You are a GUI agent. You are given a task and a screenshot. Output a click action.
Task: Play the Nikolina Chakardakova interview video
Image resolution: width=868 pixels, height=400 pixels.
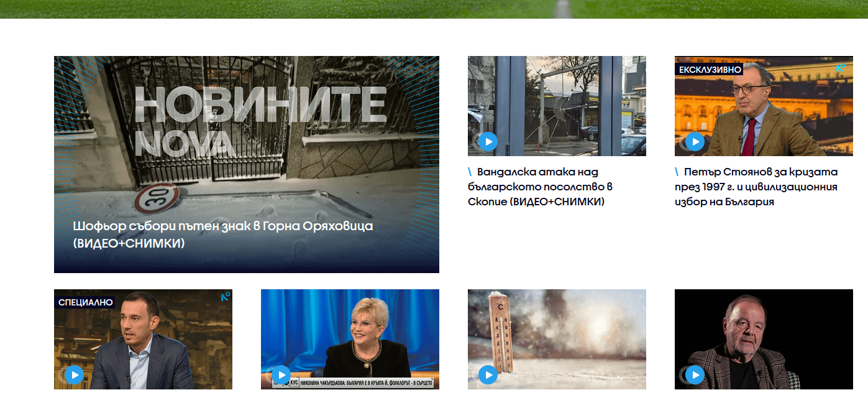click(281, 375)
